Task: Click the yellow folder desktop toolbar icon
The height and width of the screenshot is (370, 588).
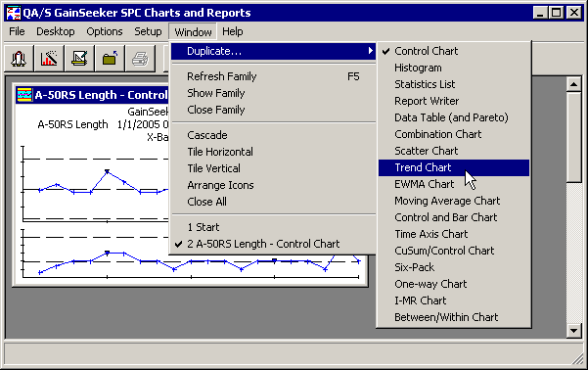Action: tap(110, 58)
